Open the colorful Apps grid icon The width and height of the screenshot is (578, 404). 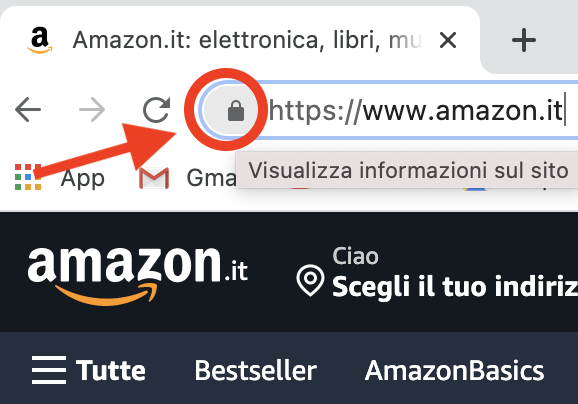point(28,177)
